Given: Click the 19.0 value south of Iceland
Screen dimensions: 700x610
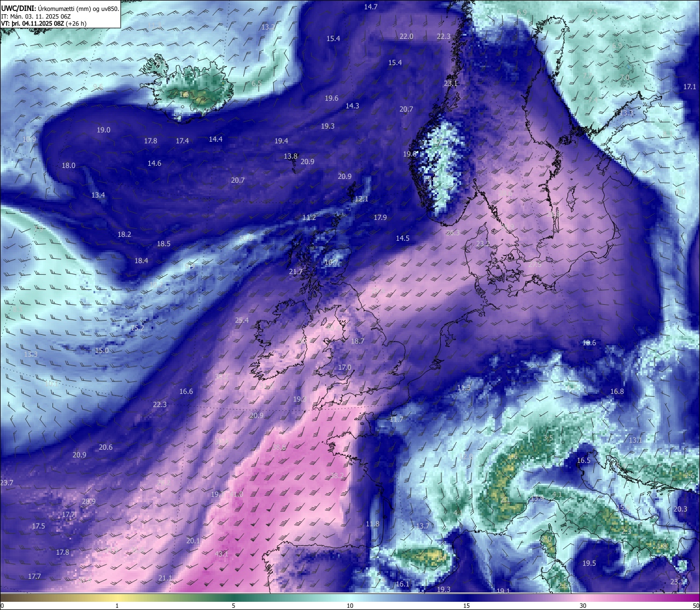Looking at the screenshot, I should point(103,130).
